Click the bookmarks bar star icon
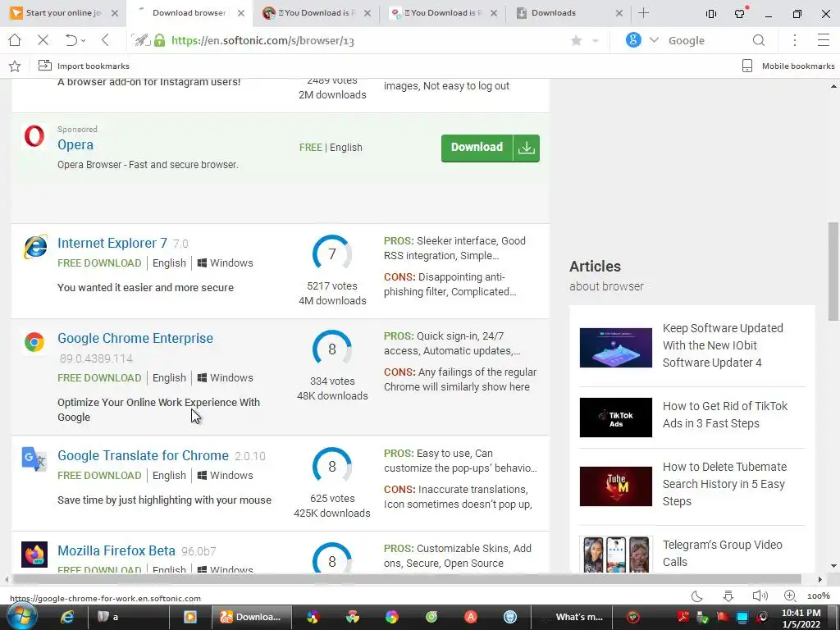Image resolution: width=840 pixels, height=630 pixels. (15, 66)
